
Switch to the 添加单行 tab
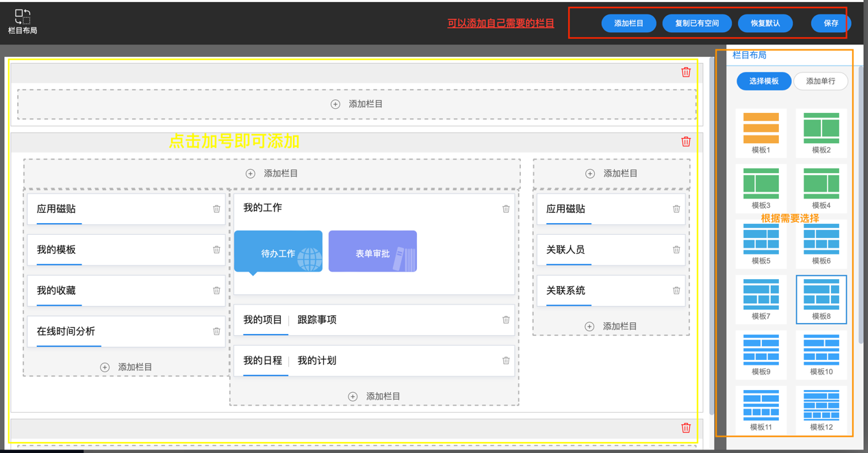(820, 81)
